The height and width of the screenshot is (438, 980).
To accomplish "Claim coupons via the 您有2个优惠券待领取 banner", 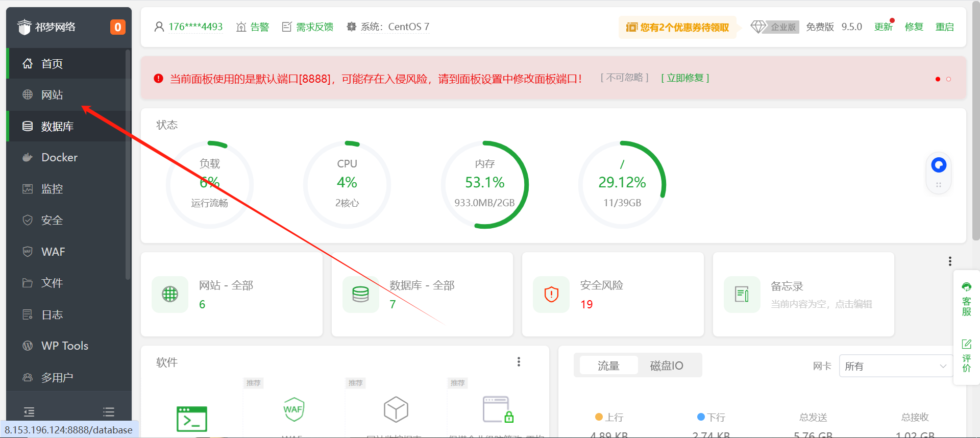I will 677,27.
